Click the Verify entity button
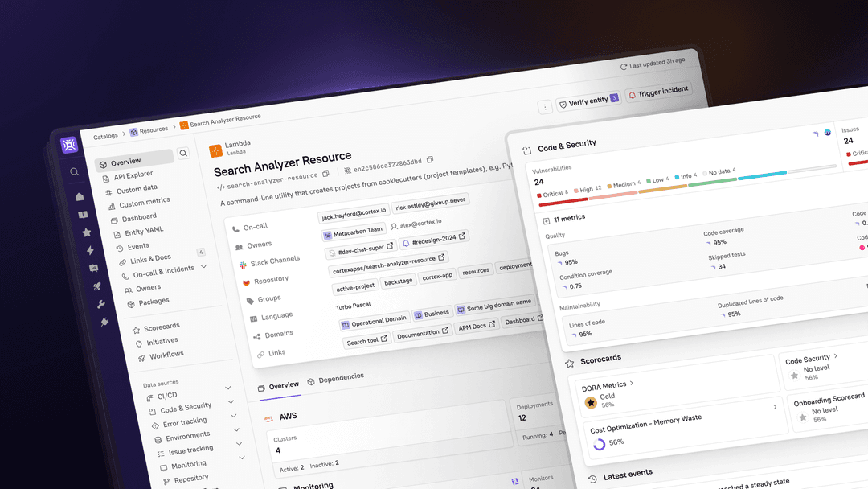The height and width of the screenshot is (489, 868). (588, 101)
